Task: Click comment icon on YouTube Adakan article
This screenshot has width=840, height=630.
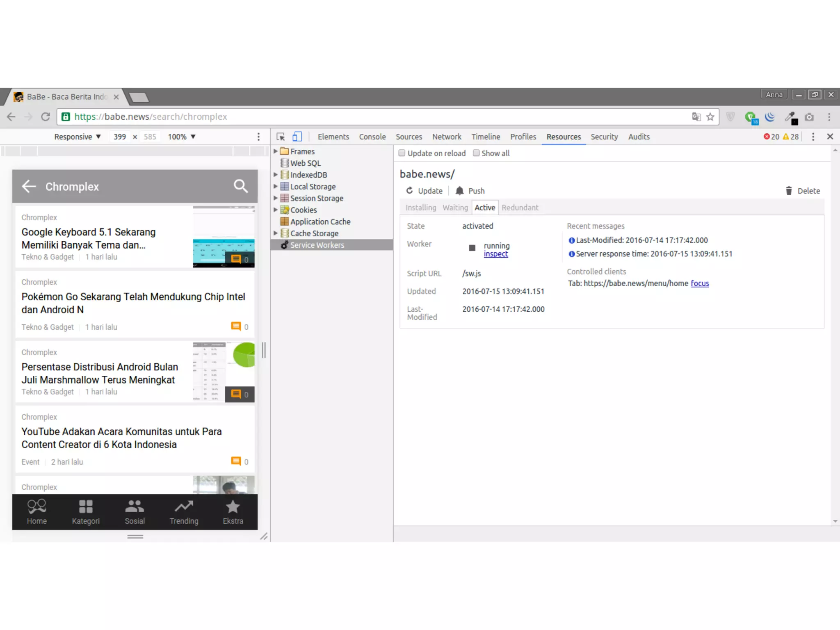Action: click(x=236, y=461)
